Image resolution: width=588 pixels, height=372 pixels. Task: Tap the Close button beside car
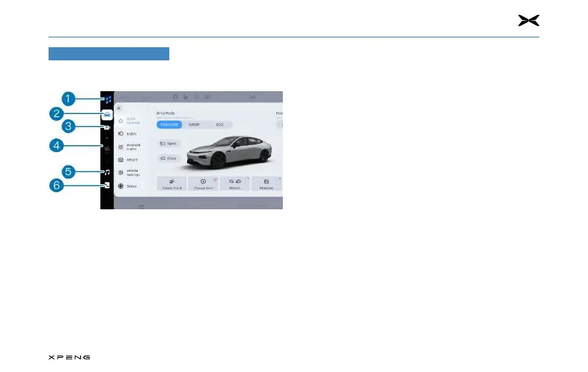(169, 158)
